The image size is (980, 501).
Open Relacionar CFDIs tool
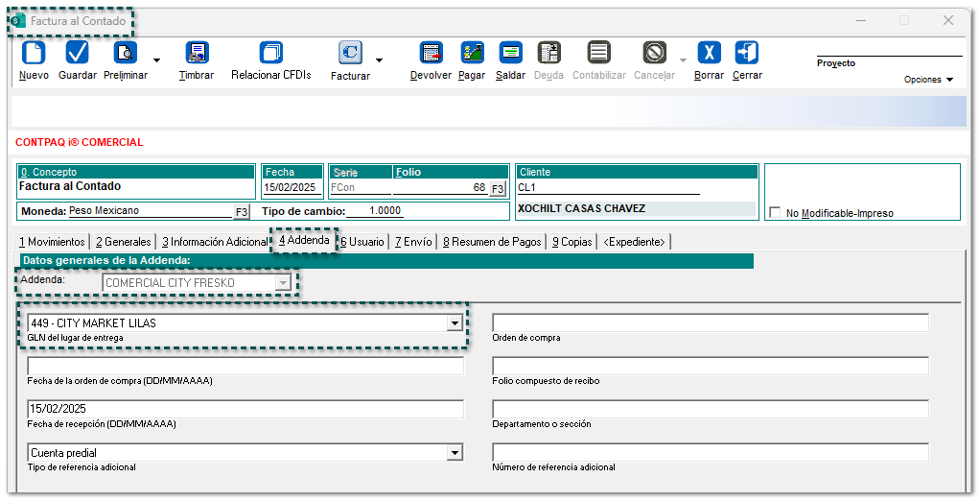tap(271, 53)
